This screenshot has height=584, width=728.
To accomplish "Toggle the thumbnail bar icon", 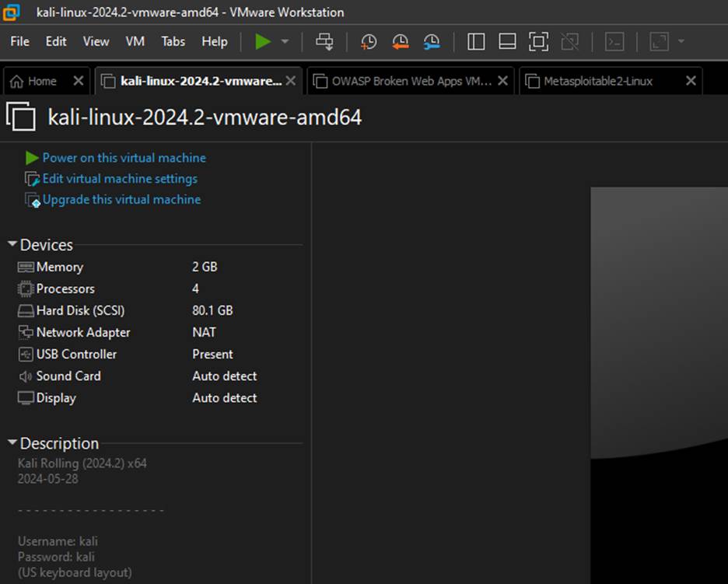I will 507,42.
